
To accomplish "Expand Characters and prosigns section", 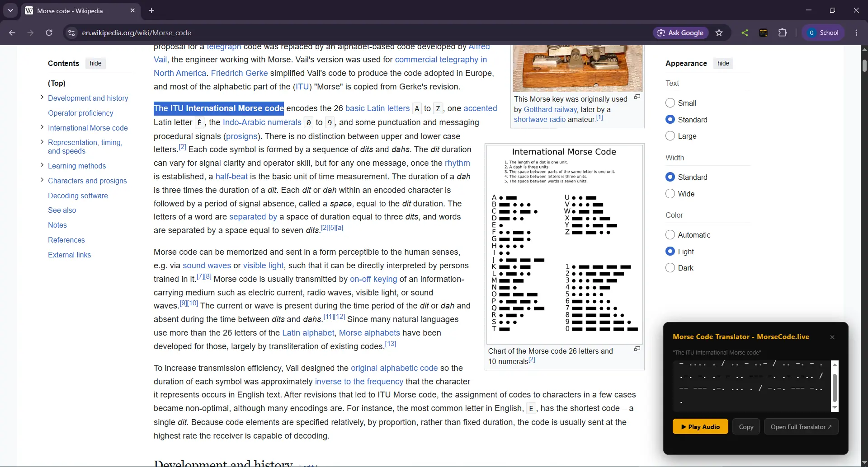I will 42,180.
